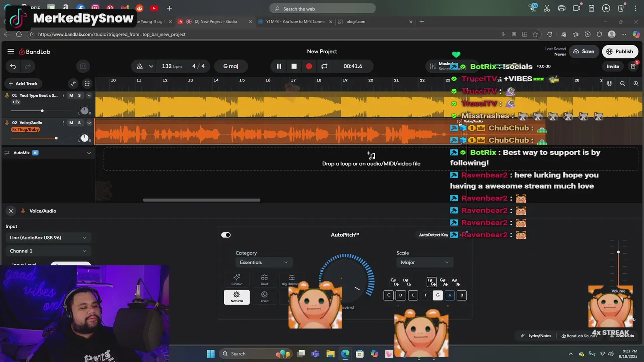Toggle snap-to-grid magnet icon
Image resolution: width=644 pixels, height=362 pixels.
609,84
